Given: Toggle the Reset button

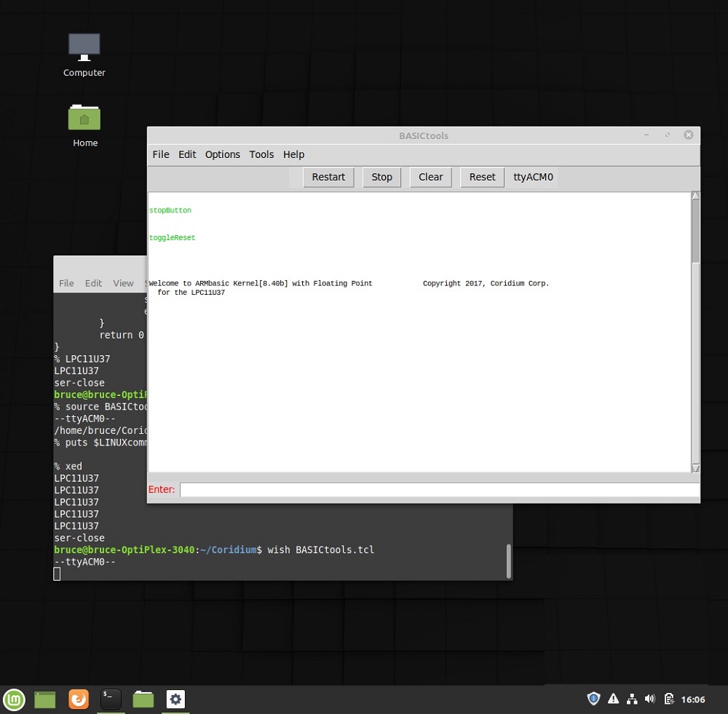Looking at the screenshot, I should pos(482,177).
